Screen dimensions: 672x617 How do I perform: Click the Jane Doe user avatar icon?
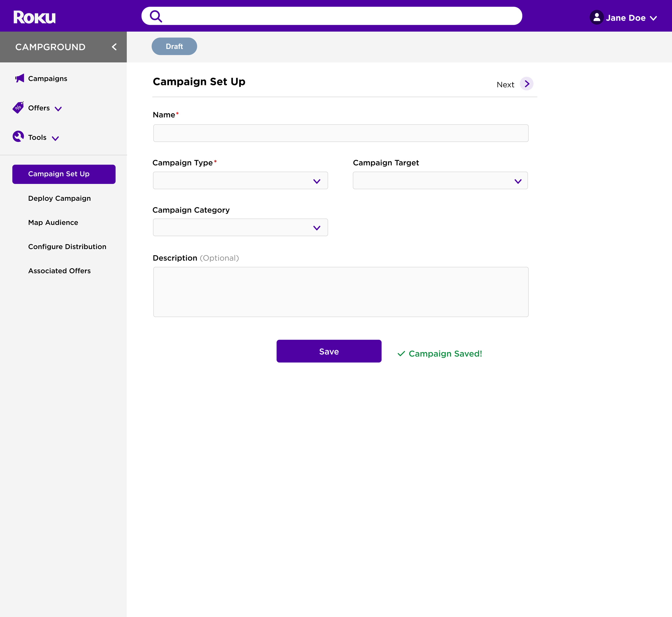597,17
